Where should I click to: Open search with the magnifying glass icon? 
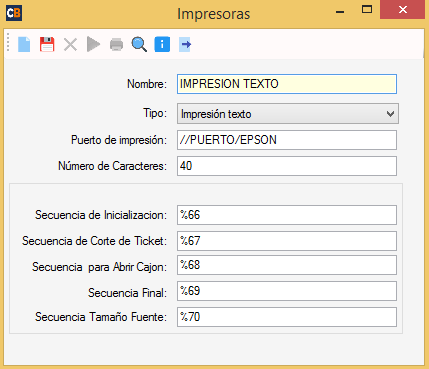(x=139, y=44)
